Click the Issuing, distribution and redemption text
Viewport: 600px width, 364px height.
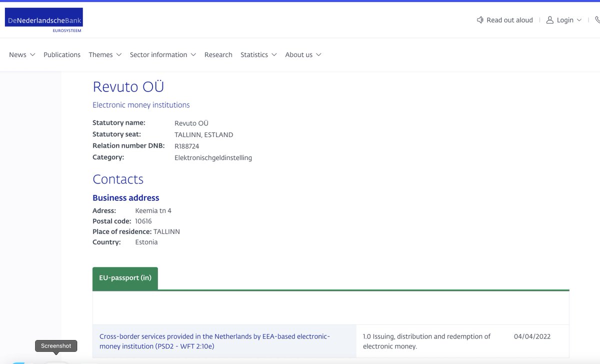(426, 341)
